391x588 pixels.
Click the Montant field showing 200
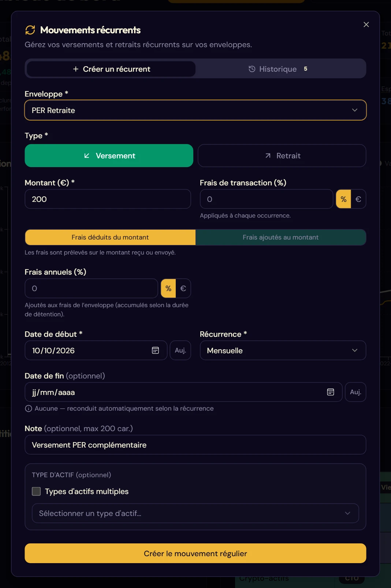108,199
